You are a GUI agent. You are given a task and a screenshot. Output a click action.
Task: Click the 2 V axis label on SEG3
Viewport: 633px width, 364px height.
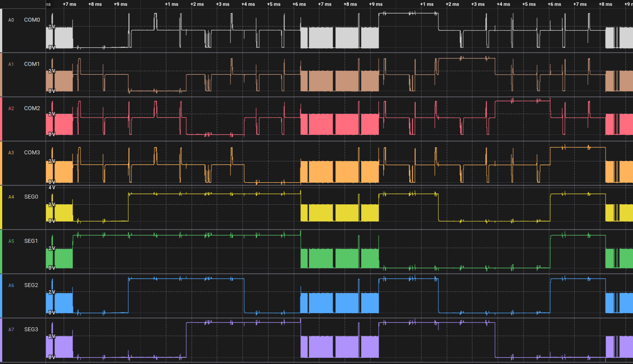pos(51,336)
